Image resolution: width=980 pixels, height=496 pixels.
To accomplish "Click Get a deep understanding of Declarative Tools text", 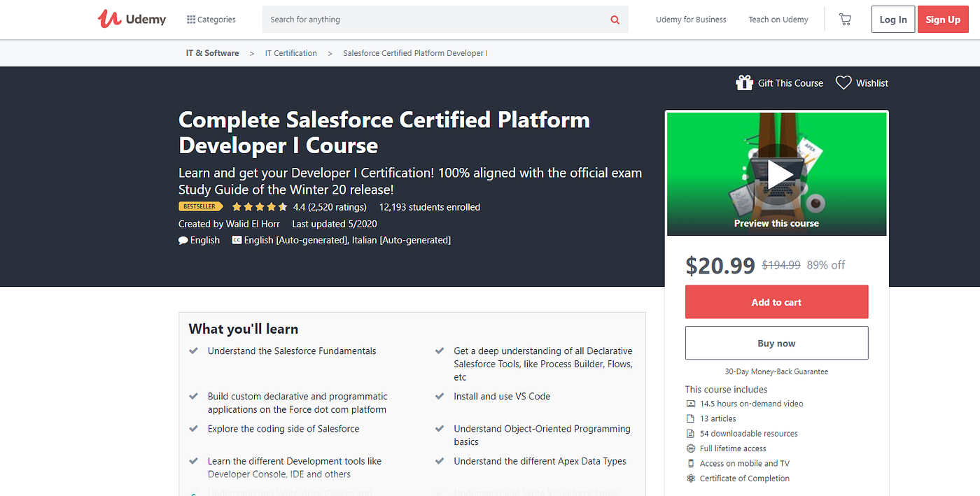I will pyautogui.click(x=543, y=364).
